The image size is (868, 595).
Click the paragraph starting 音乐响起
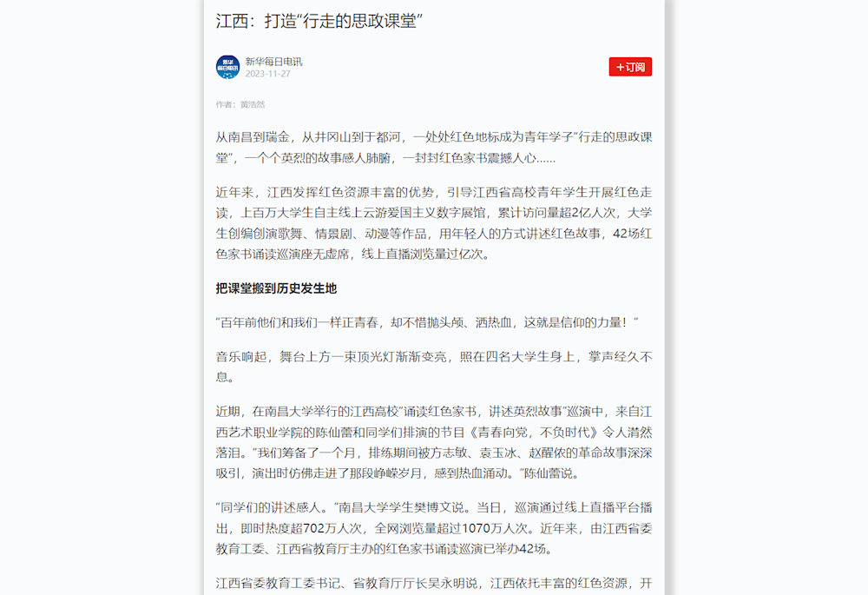pos(434,367)
